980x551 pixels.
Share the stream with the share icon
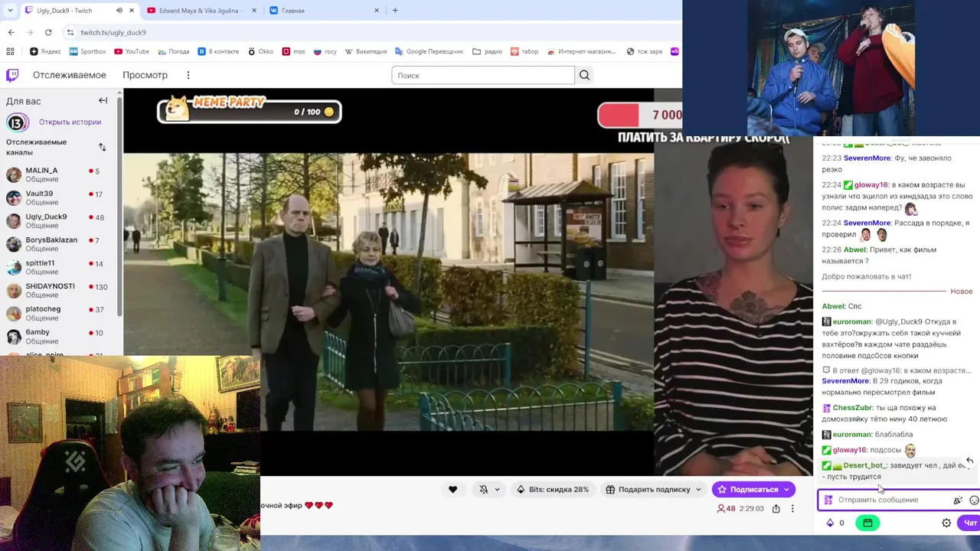[x=776, y=508]
